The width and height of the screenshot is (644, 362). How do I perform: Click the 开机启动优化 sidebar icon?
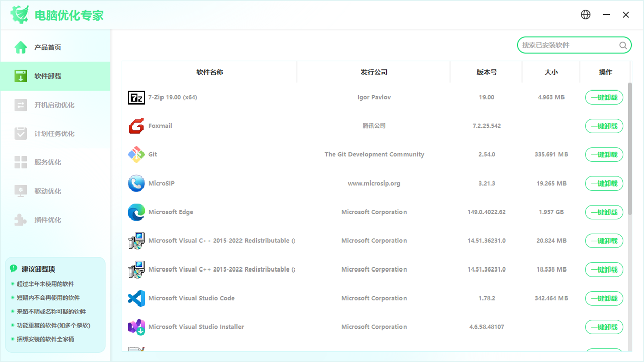(21, 105)
